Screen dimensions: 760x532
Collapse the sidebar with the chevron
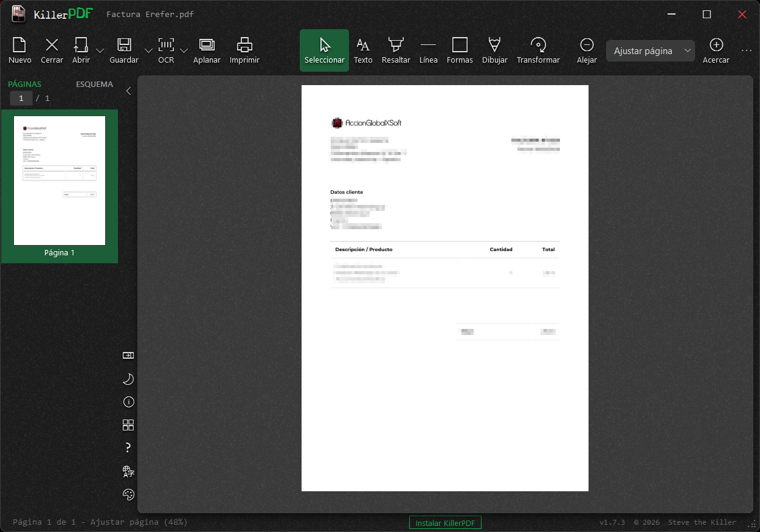tap(128, 91)
